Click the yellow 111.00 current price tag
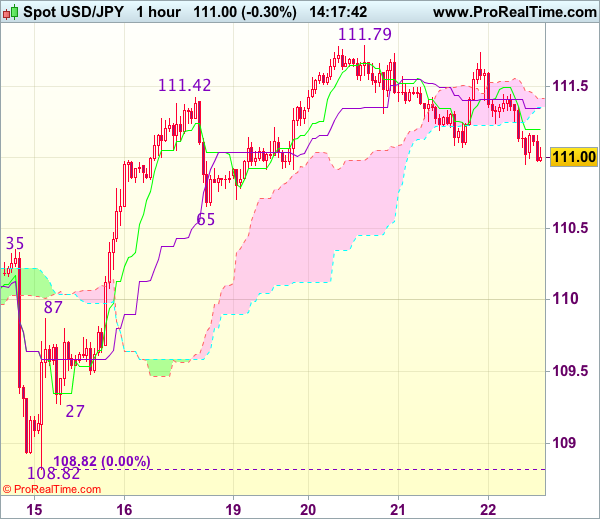This screenshot has width=600, height=519. [574, 157]
